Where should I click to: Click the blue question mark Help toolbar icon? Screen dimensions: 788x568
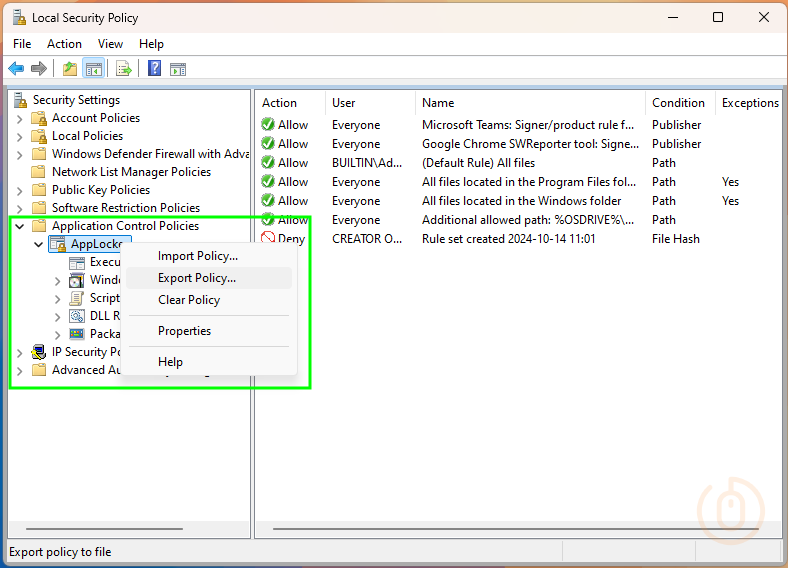155,69
